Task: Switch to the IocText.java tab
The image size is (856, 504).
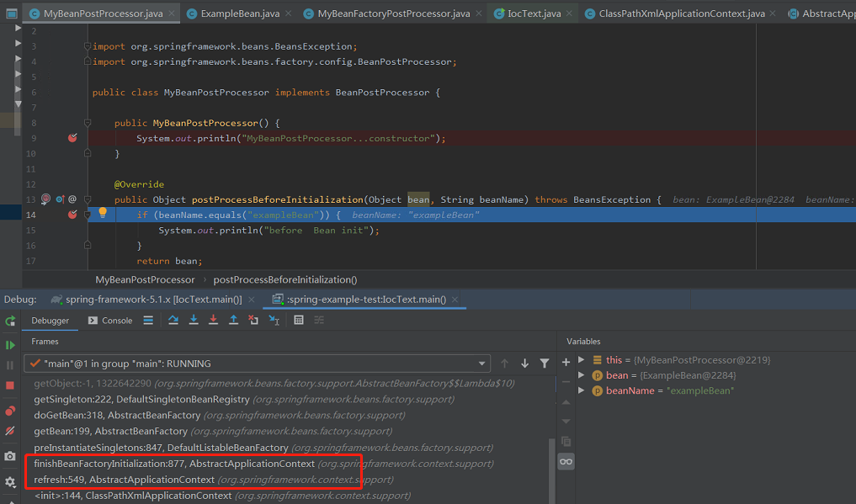Action: pyautogui.click(x=534, y=13)
